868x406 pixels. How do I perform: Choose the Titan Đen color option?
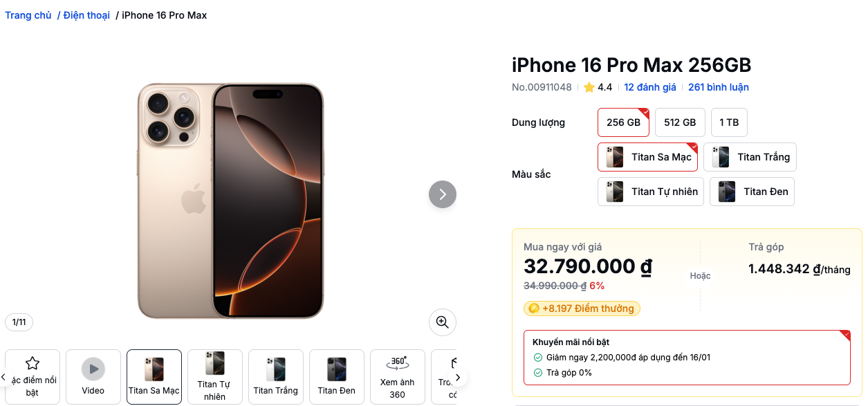click(752, 191)
